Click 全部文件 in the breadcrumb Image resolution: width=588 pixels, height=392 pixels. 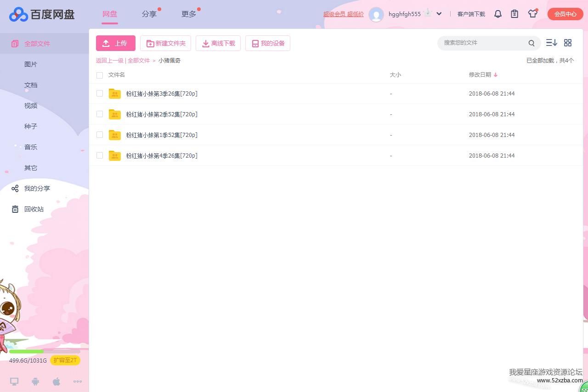(139, 61)
